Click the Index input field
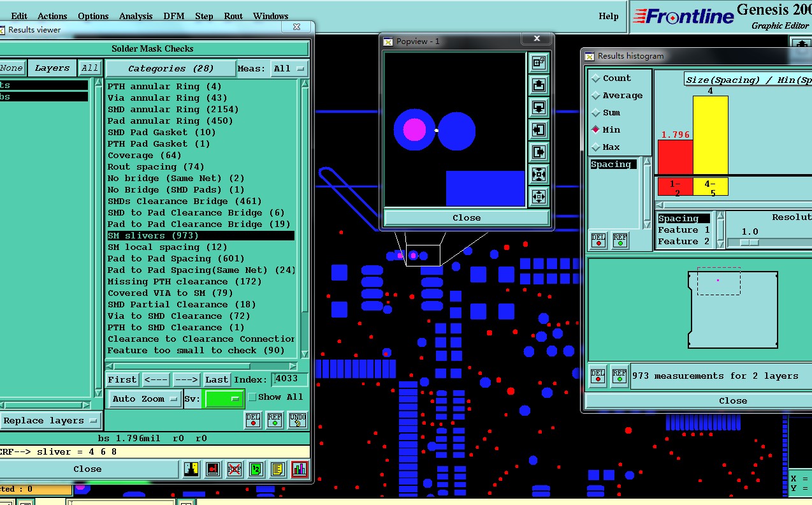The height and width of the screenshot is (505, 812). pyautogui.click(x=289, y=379)
